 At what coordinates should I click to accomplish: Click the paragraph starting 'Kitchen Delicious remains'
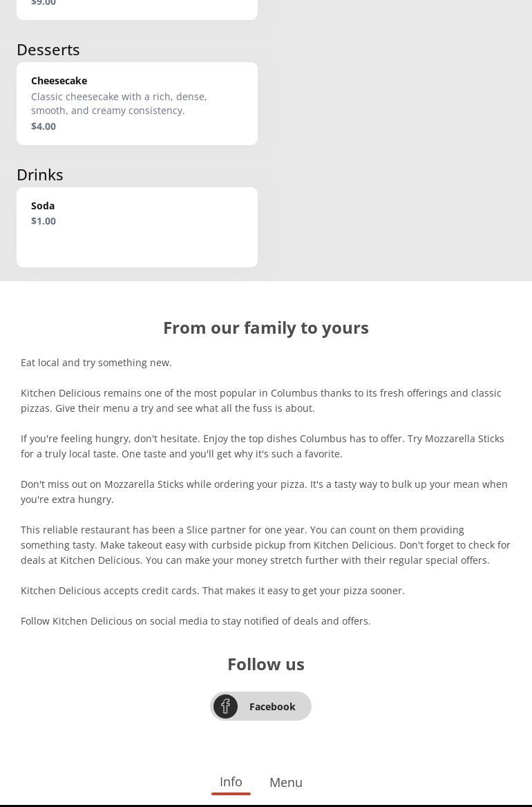(x=261, y=401)
